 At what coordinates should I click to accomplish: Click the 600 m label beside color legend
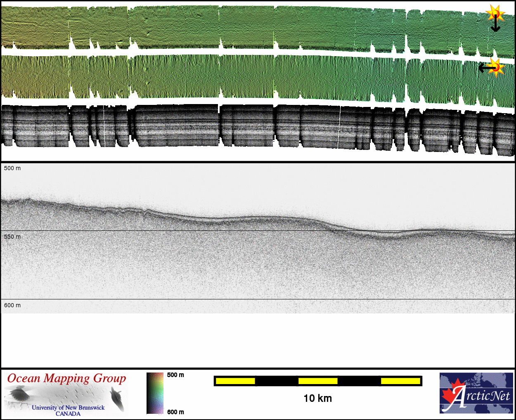(x=175, y=412)
